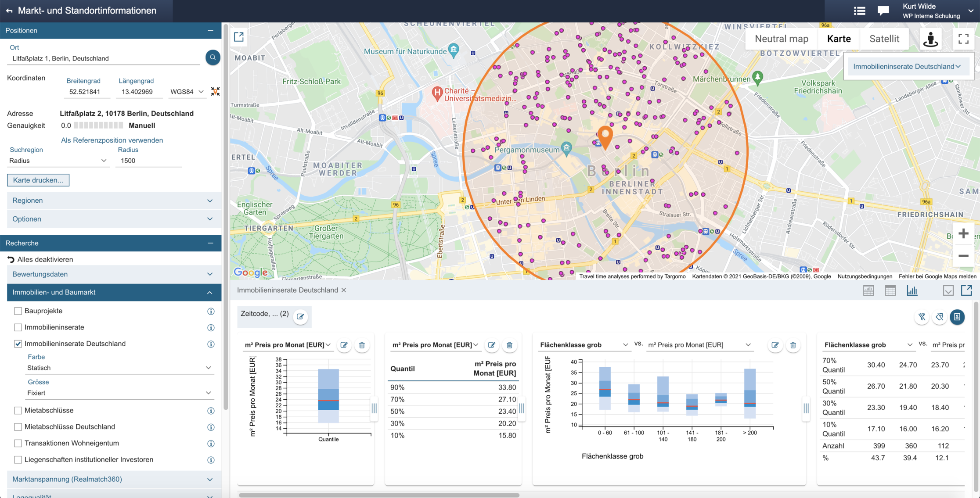The width and height of the screenshot is (980, 498).
Task: Delete the Flächenklasse grob chart widget
Action: [793, 345]
